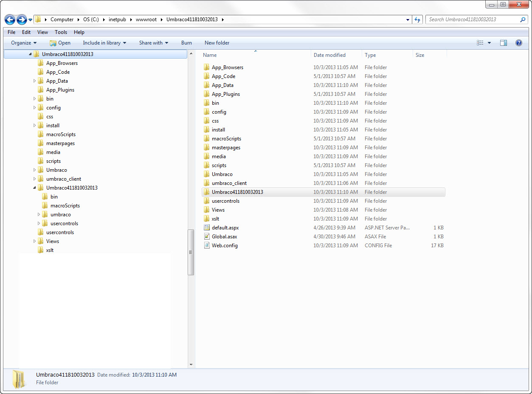Expand the umbraco_client tree node
532x394 pixels.
(x=34, y=179)
